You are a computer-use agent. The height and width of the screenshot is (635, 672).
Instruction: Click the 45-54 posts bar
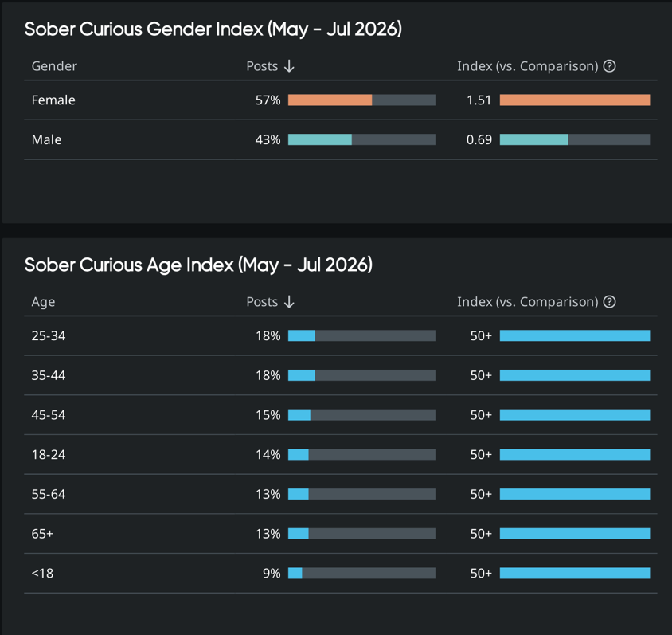pyautogui.click(x=361, y=414)
